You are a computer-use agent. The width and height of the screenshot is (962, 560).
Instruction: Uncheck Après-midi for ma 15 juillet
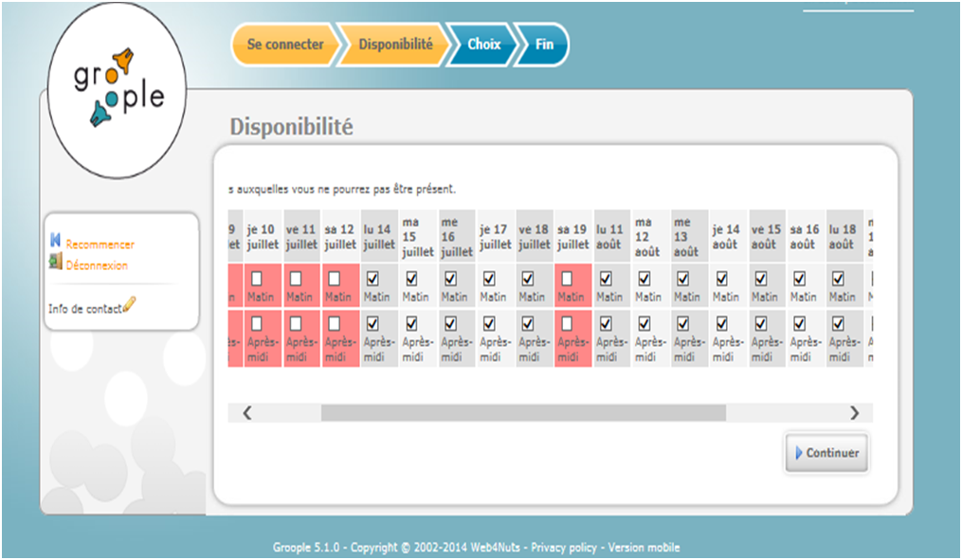(411, 323)
